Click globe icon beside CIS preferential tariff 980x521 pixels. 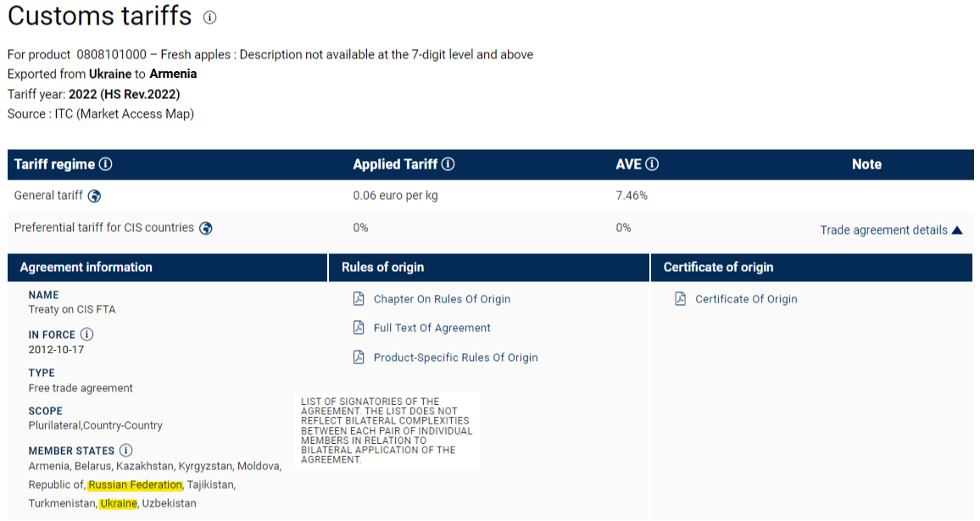click(x=205, y=228)
